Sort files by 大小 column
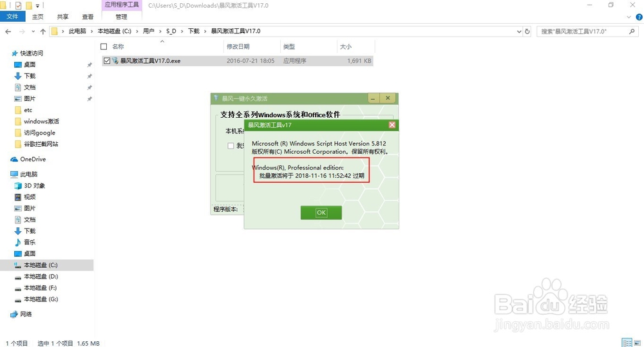 [x=346, y=47]
